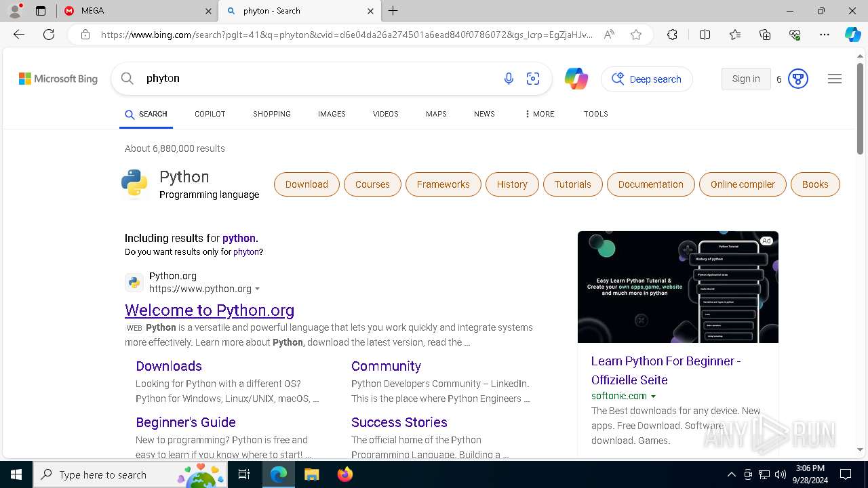
Task: Select the Tutorials chip
Action: tap(573, 184)
